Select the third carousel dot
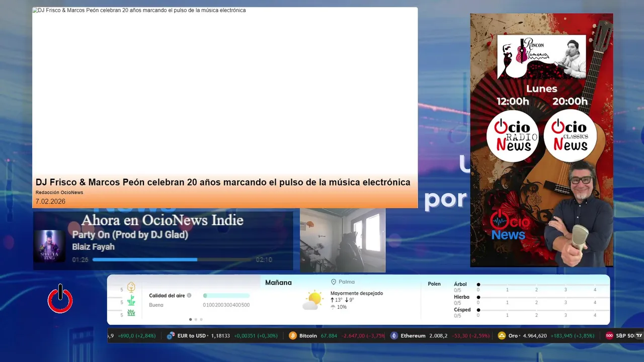 pos(201,319)
